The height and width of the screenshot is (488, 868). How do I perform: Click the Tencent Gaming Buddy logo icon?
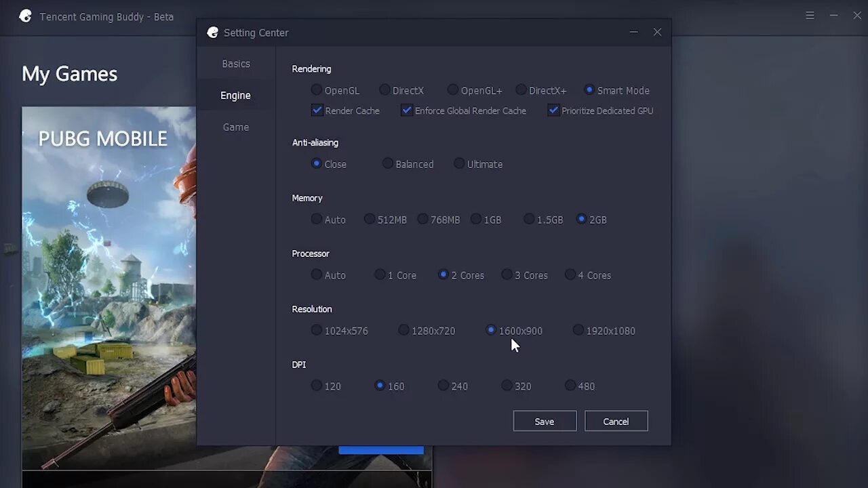click(x=25, y=16)
